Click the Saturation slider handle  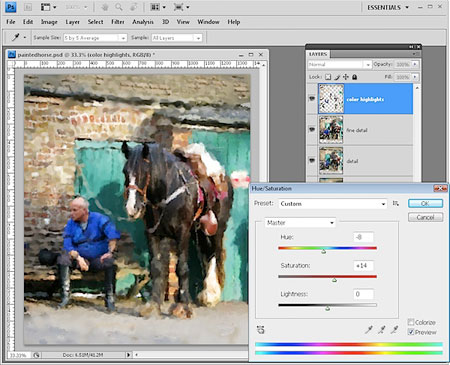[334, 280]
